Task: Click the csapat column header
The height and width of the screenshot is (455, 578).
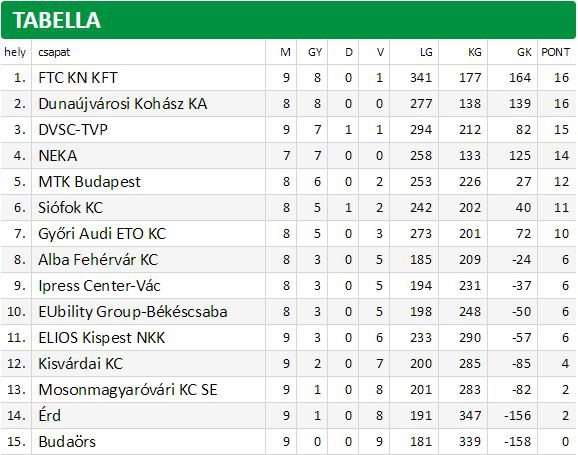Action: tap(54, 52)
